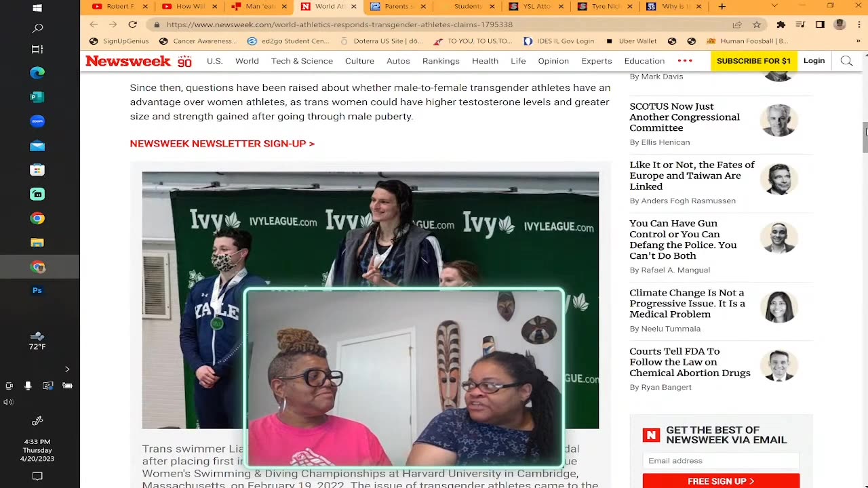Open the Health section

[485, 61]
